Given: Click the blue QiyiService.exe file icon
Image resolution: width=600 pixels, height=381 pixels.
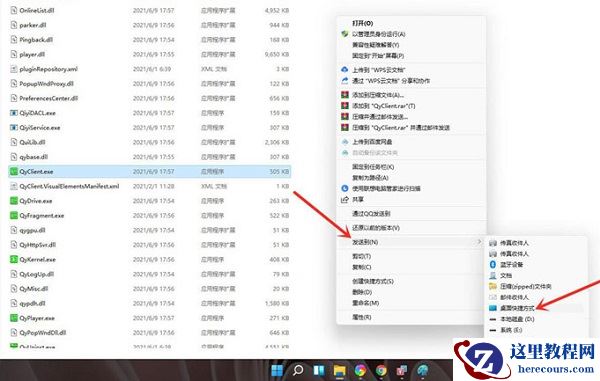Looking at the screenshot, I should click(14, 128).
